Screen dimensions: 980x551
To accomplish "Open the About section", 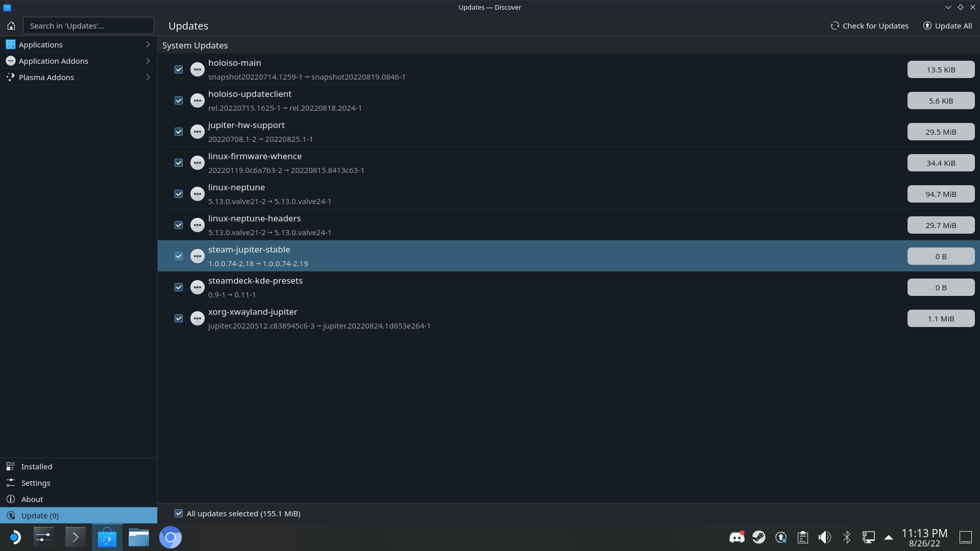I will tap(32, 499).
